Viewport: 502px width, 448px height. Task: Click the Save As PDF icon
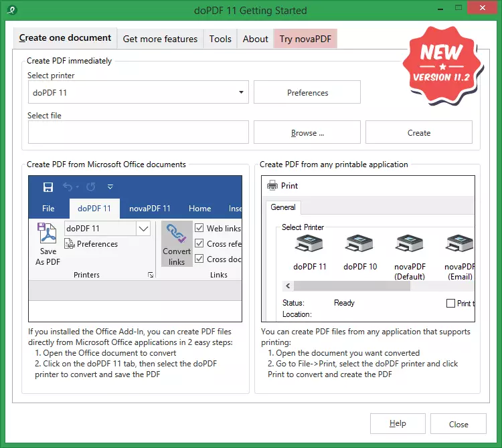48,233
